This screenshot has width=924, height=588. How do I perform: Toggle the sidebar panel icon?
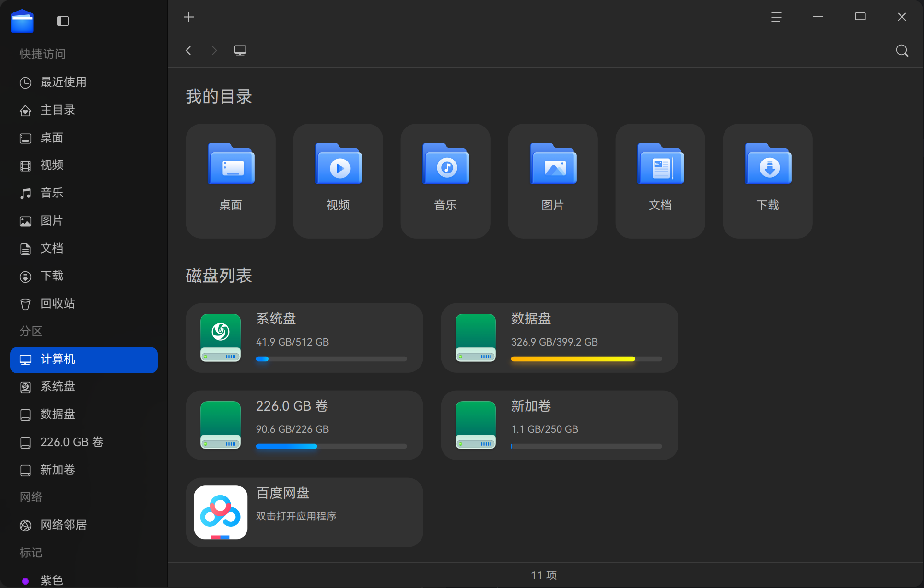coord(62,21)
